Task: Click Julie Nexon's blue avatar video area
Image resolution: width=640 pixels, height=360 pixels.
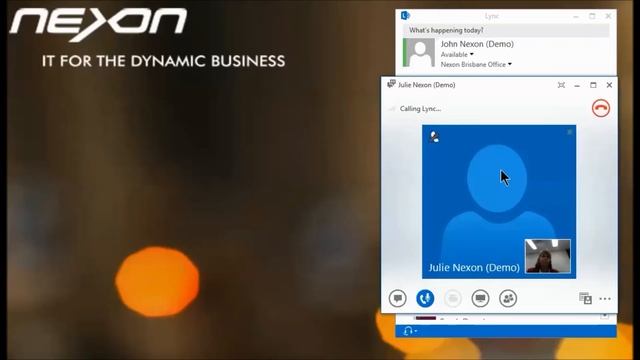Action: (x=499, y=202)
